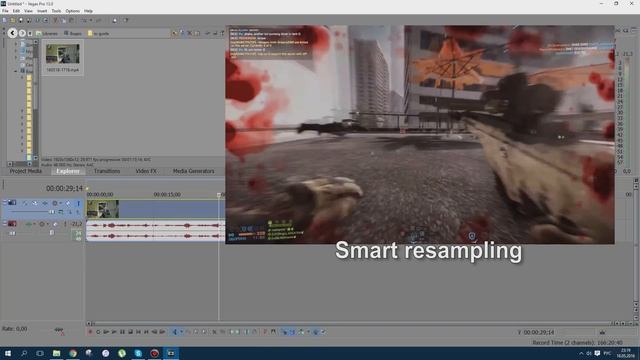Click the Open project toolbar icon
640x360 pixels.
(13, 20)
